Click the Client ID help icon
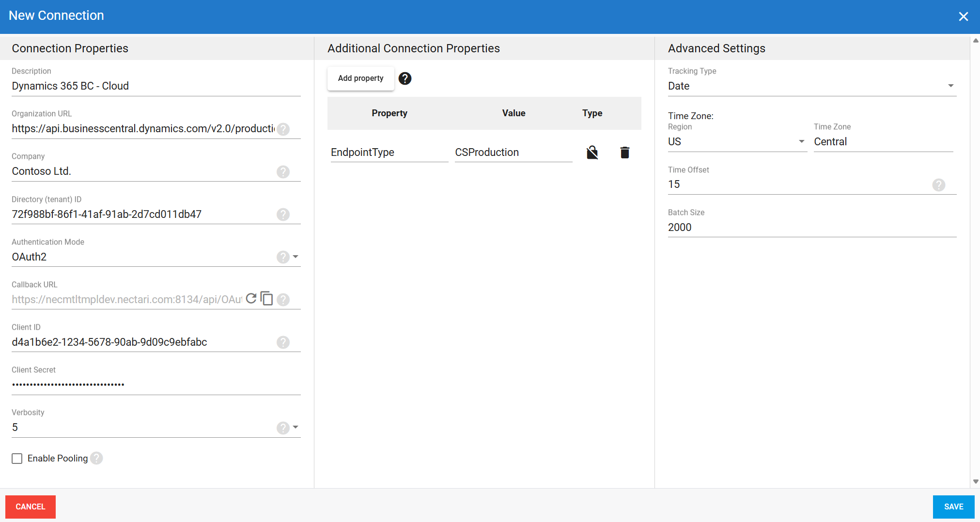The width and height of the screenshot is (980, 522). click(283, 342)
